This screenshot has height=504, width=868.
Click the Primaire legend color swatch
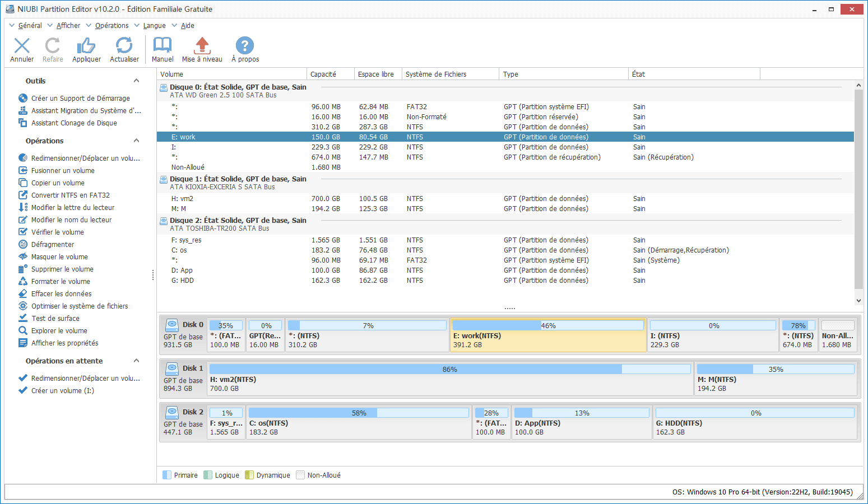pos(167,475)
